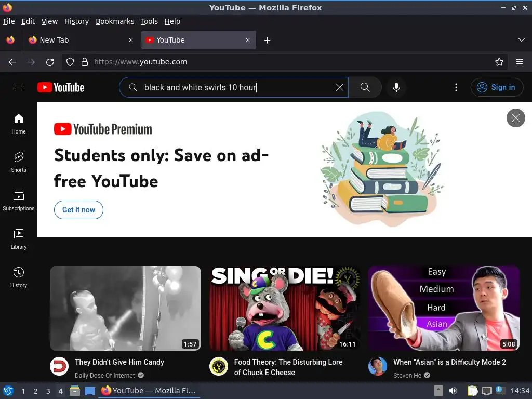Click 'Food Theory: The Disturbing Lore' title
The image size is (532, 399).
[288, 367]
